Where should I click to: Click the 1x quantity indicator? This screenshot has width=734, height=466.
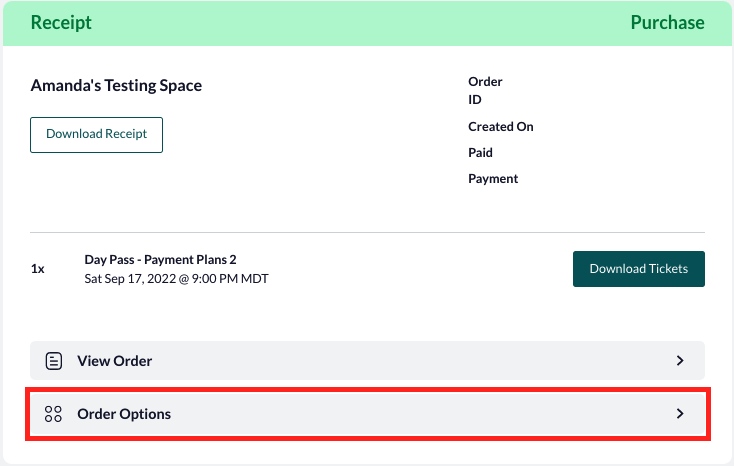[37, 269]
